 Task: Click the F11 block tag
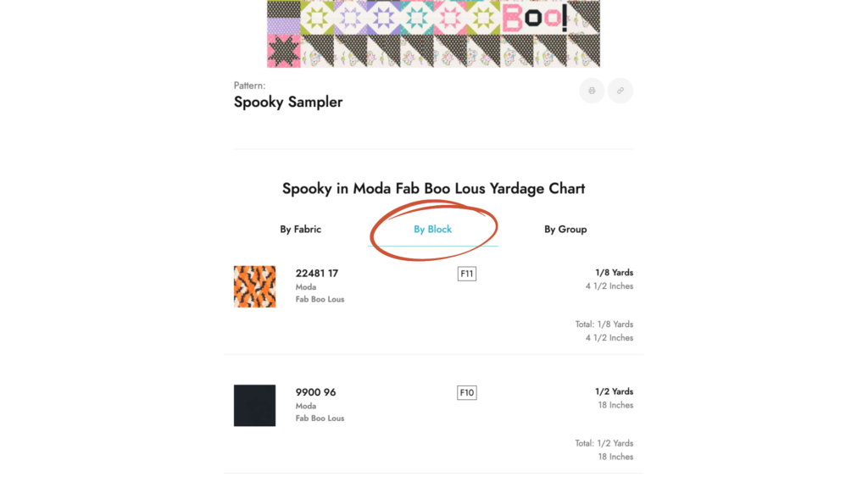tap(466, 274)
